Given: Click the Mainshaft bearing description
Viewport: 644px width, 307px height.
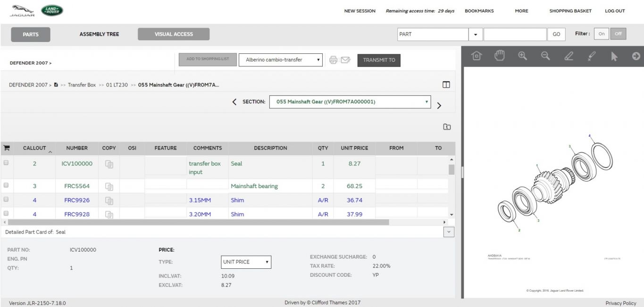Looking at the screenshot, I should pos(254,186).
